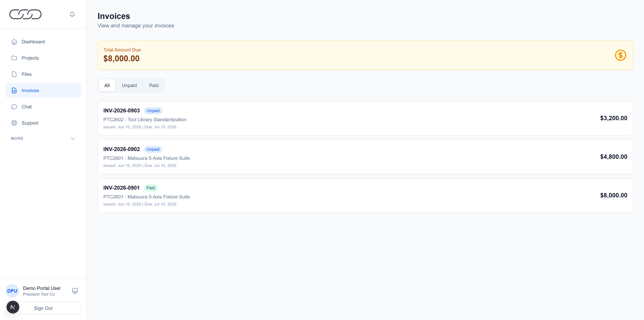Click the monitor icon beside Demo Portal User
This screenshot has height=320, width=644.
point(75,291)
